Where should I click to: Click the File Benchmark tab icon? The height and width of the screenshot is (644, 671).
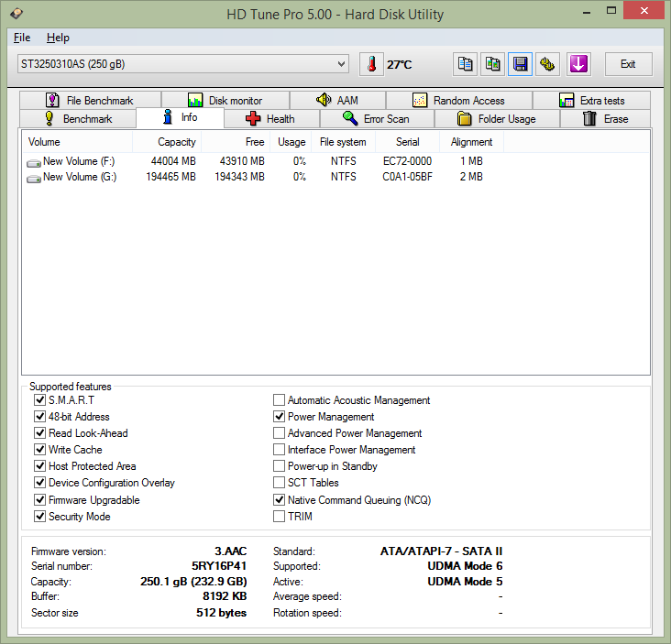coord(52,100)
